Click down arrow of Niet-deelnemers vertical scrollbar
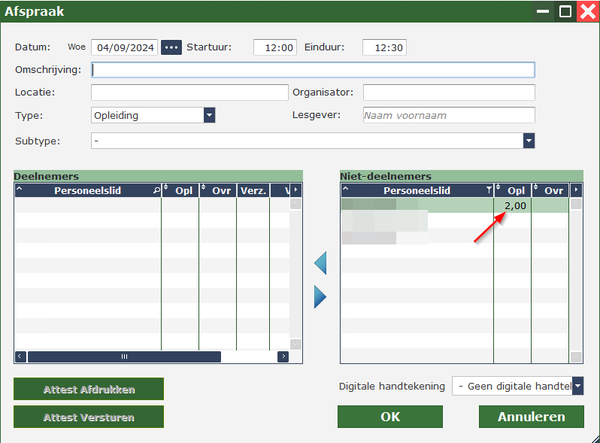Viewport: 600px width, 443px height. 576,357
